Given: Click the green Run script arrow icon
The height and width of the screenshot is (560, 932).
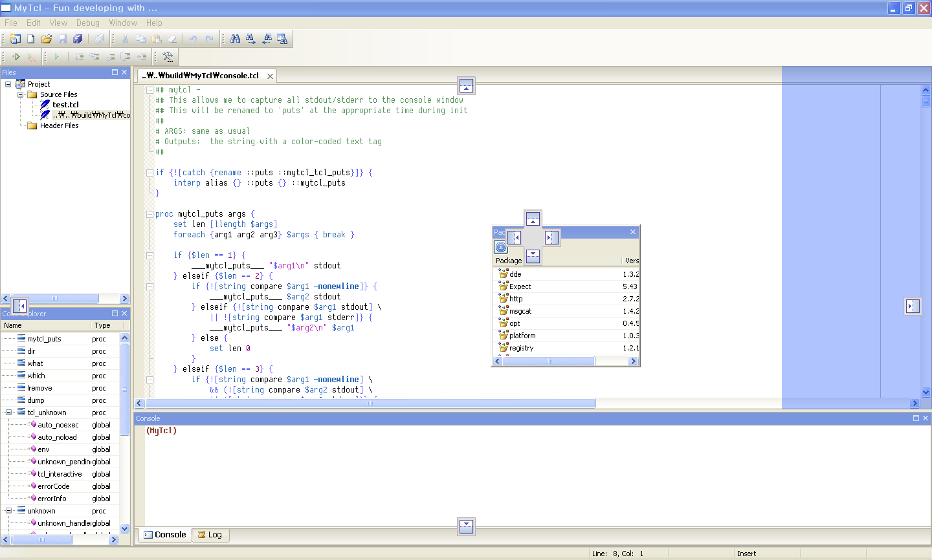Looking at the screenshot, I should pyautogui.click(x=16, y=57).
